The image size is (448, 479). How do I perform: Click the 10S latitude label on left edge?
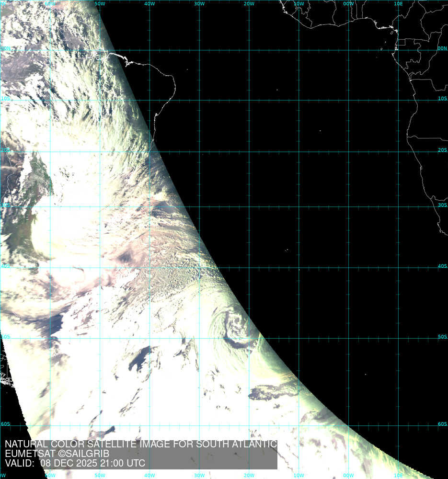(x=5, y=99)
